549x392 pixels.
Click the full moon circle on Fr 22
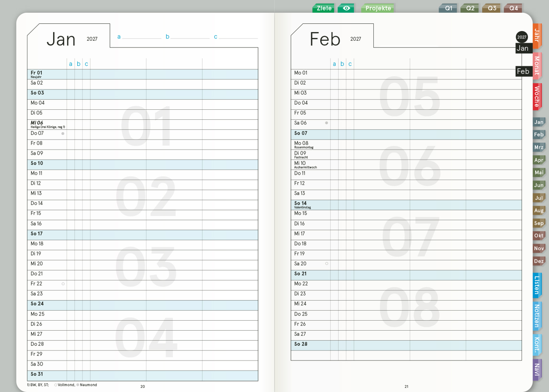click(x=63, y=284)
